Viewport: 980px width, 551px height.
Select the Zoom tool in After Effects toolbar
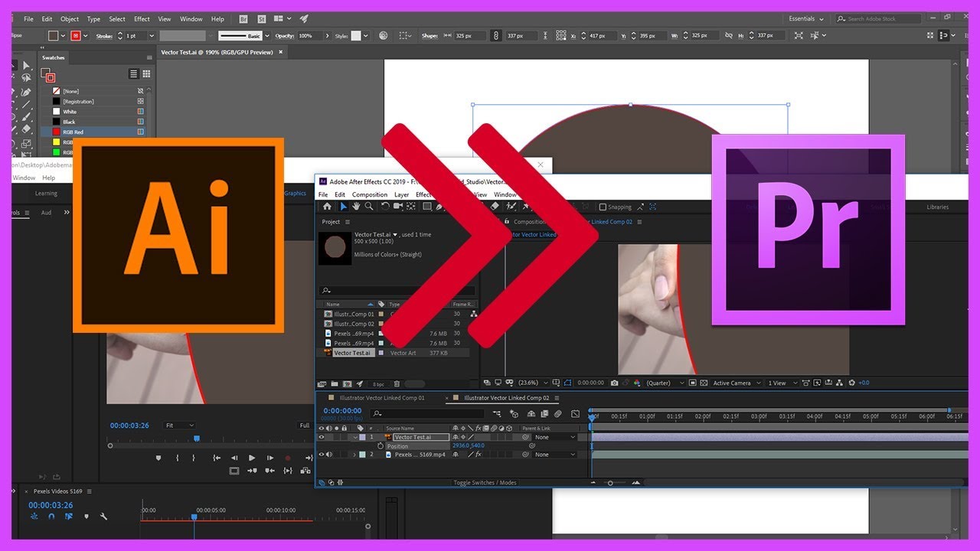[368, 207]
